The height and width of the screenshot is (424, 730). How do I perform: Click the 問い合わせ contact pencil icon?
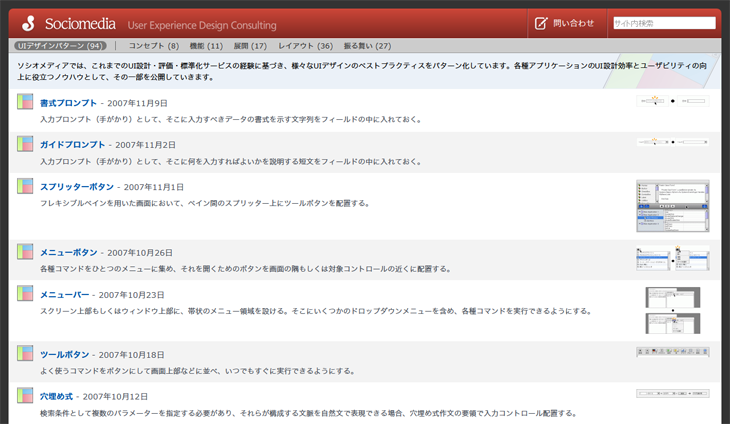pyautogui.click(x=541, y=23)
